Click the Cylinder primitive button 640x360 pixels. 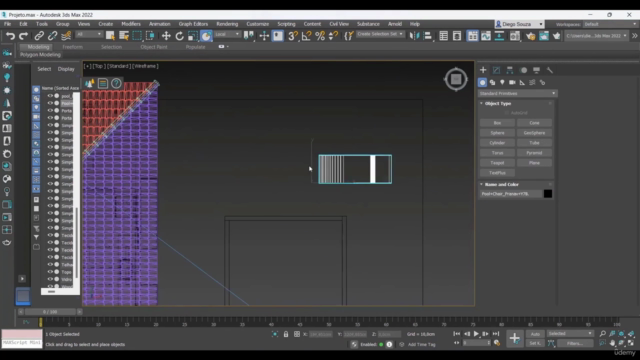497,143
